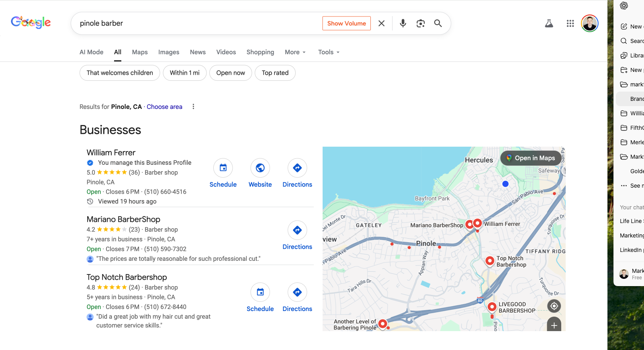Expand the Tools dropdown
Image resolution: width=644 pixels, height=350 pixels.
point(329,52)
